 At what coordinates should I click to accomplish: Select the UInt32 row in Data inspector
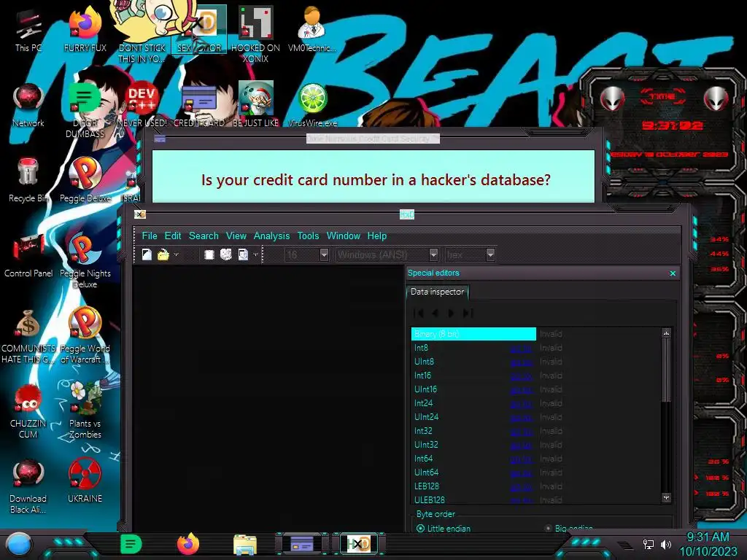pyautogui.click(x=536, y=445)
